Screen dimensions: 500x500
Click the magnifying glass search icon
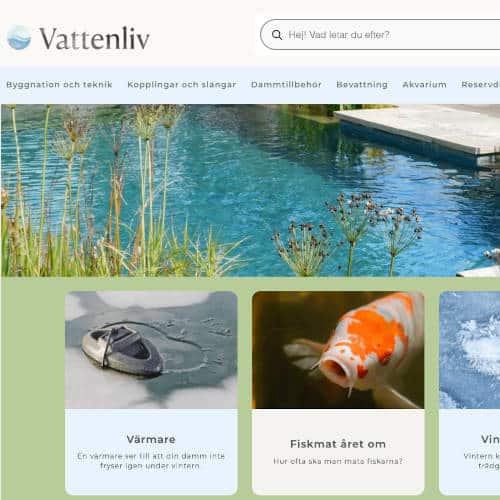(277, 35)
